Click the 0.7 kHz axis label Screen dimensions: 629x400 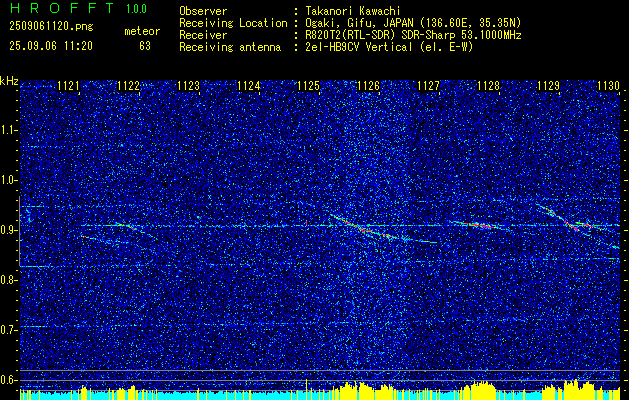coord(8,330)
